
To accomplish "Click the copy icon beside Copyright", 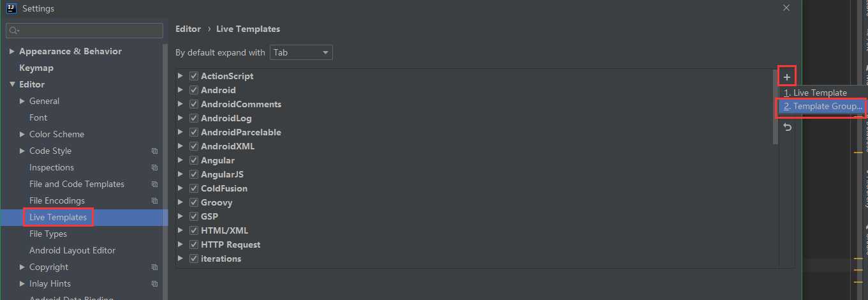I will tap(154, 267).
